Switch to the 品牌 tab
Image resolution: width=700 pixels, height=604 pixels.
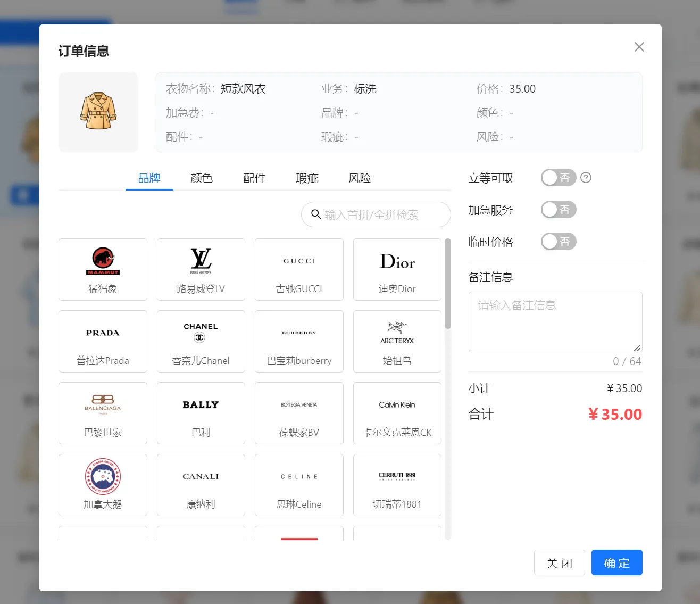pyautogui.click(x=149, y=178)
